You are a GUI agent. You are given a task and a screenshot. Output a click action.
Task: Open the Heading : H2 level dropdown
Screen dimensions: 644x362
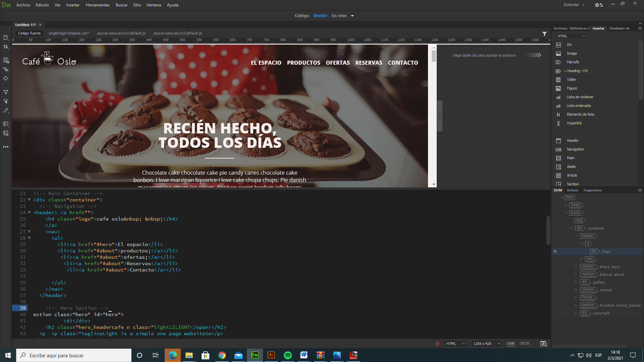[565, 71]
